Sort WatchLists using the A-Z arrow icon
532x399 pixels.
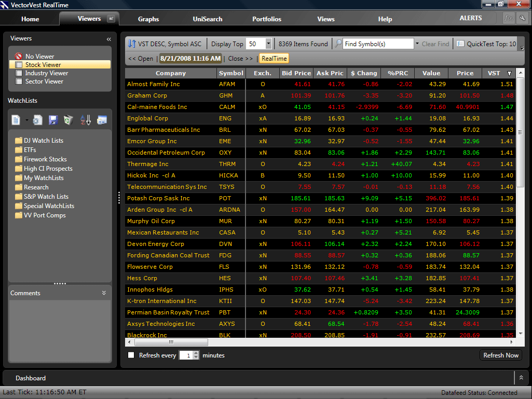[x=86, y=120]
